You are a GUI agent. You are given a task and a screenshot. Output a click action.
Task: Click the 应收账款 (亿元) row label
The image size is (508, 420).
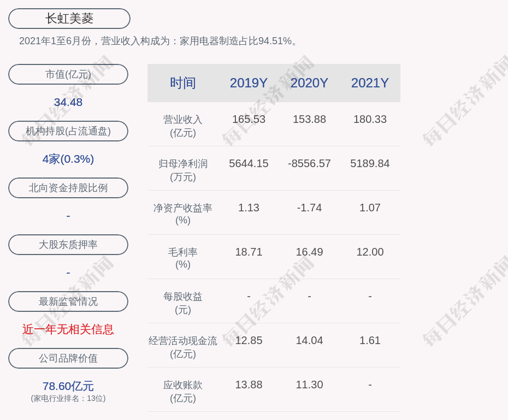pyautogui.click(x=183, y=392)
